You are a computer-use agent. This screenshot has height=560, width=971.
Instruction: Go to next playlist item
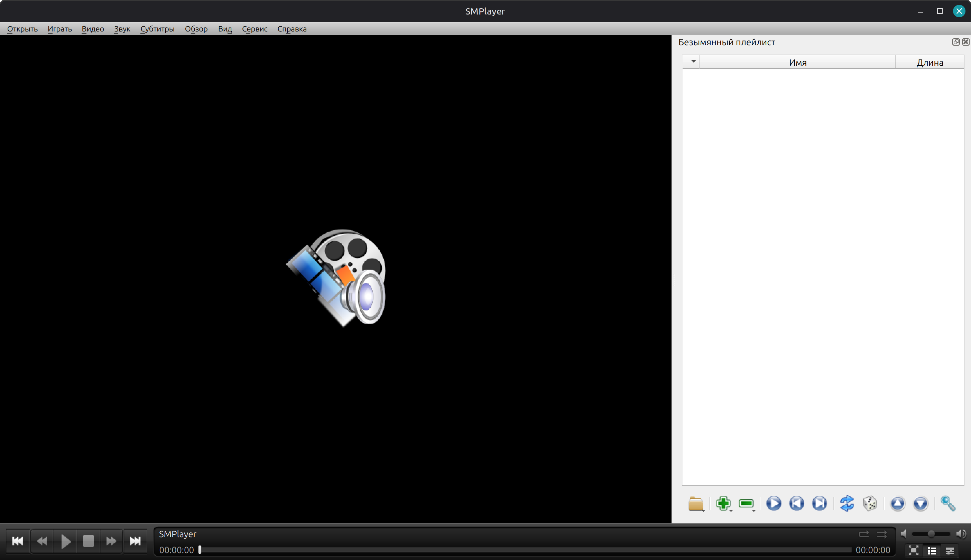click(820, 503)
